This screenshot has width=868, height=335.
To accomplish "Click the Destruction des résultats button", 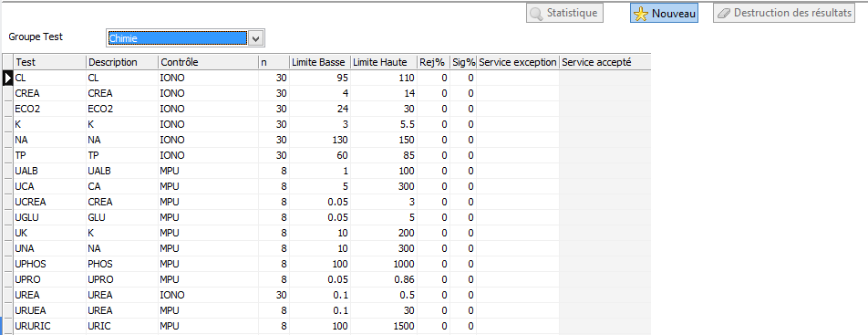I will pyautogui.click(x=784, y=14).
